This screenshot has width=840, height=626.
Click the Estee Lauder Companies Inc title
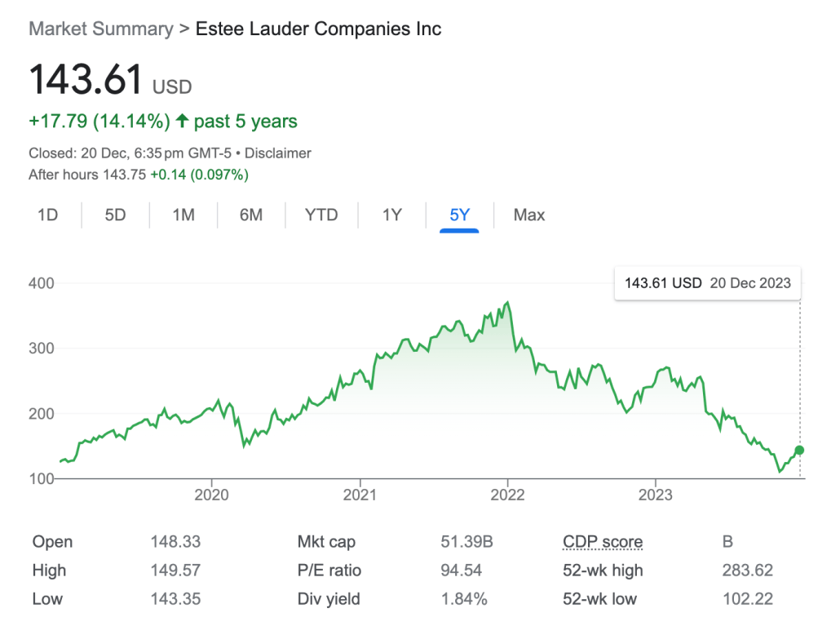[318, 29]
